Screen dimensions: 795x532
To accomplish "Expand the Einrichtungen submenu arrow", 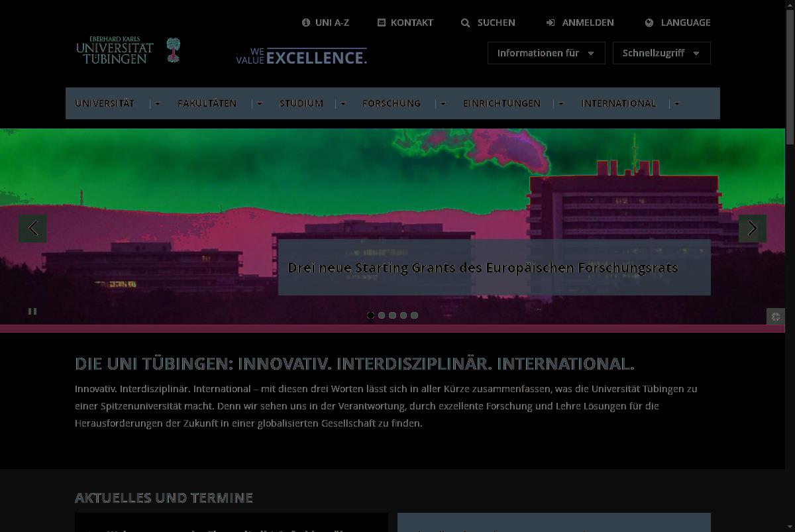I will click(561, 103).
